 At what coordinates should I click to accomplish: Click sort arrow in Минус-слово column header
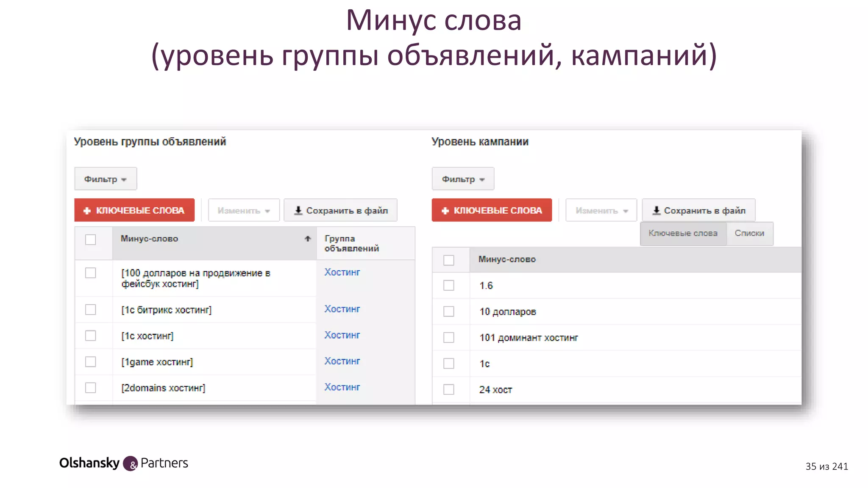click(308, 239)
